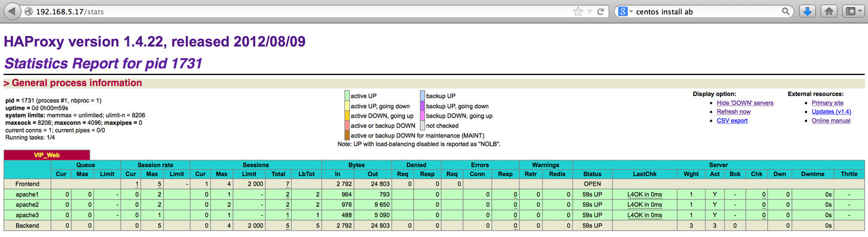This screenshot has height=237, width=868.
Task: Click the Frontend row label
Action: coord(28,184)
